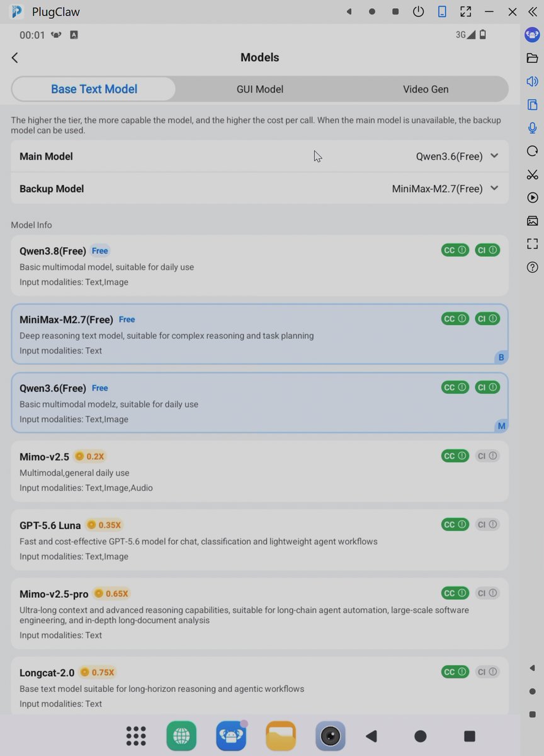Select the Qwen3.8(Free) model name
Screen dimensions: 544x756
coord(52,251)
